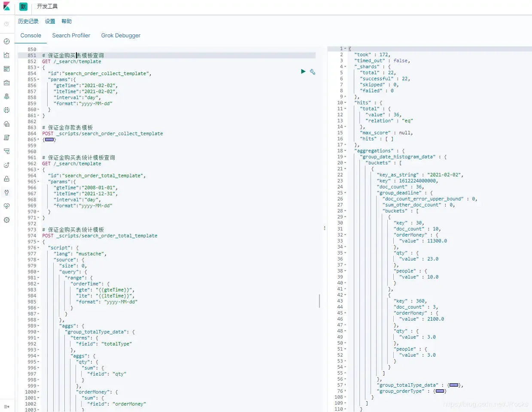The height and width of the screenshot is (412, 532).
Task: Open the request options wrench icon
Action: tap(313, 72)
